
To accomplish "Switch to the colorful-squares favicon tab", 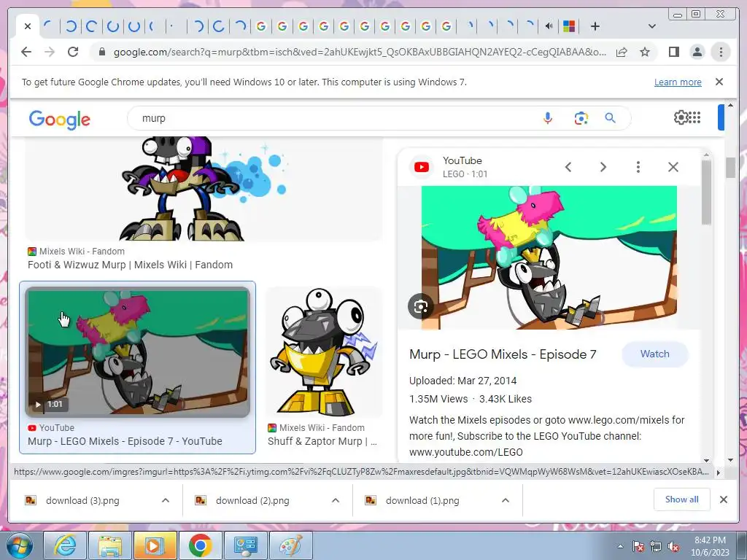I will click(x=569, y=26).
